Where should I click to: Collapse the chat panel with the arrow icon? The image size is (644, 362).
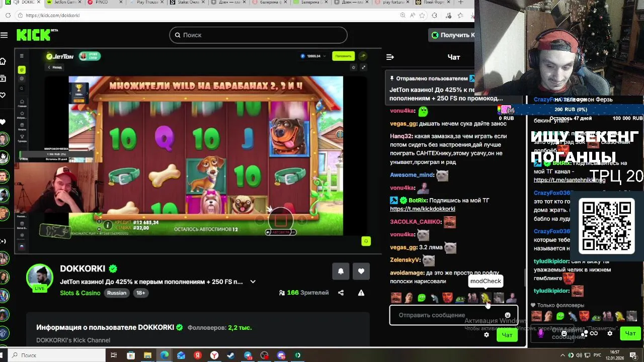[x=390, y=57]
